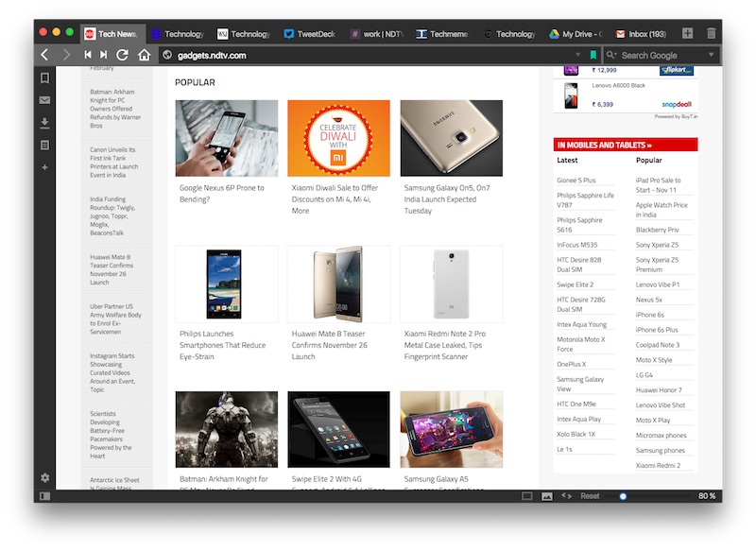Screen dimensions: 756x551
Task: Go back with the back arrow
Action: 44,55
